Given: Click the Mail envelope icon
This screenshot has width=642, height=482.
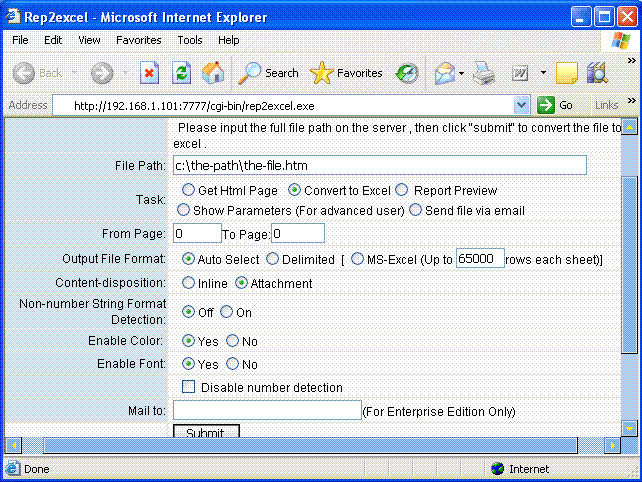Looking at the screenshot, I should tap(445, 73).
